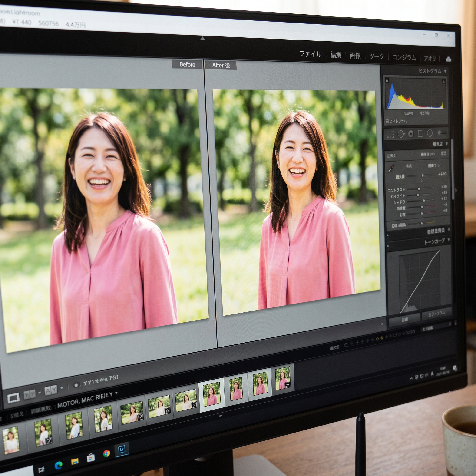Select the spot removal circle tool
The height and width of the screenshot is (476, 476).
pos(401,134)
